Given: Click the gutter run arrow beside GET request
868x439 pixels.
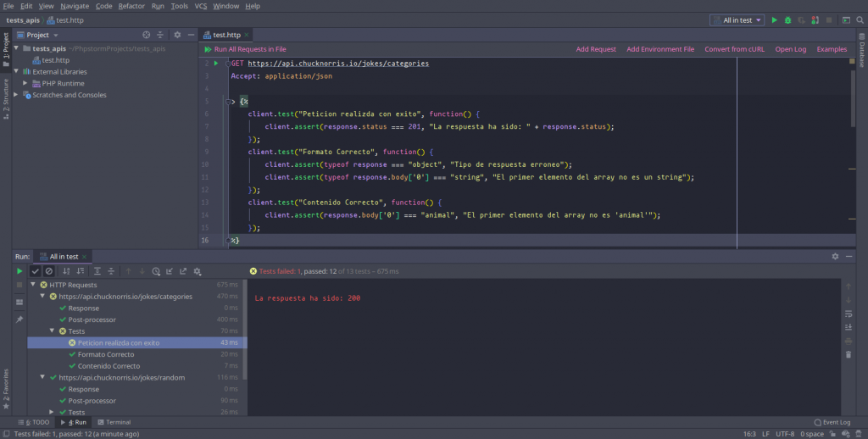Looking at the screenshot, I should pos(216,64).
